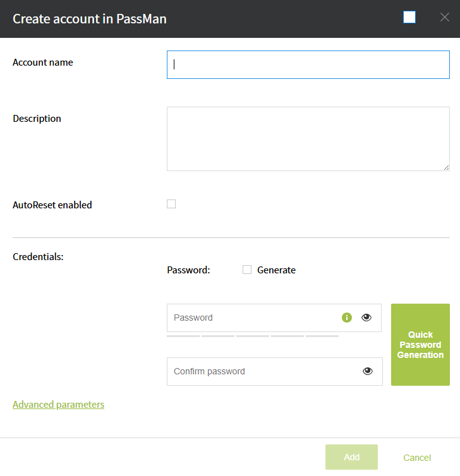The image size is (460, 476).
Task: Focus the Password input field
Action: tap(253, 318)
